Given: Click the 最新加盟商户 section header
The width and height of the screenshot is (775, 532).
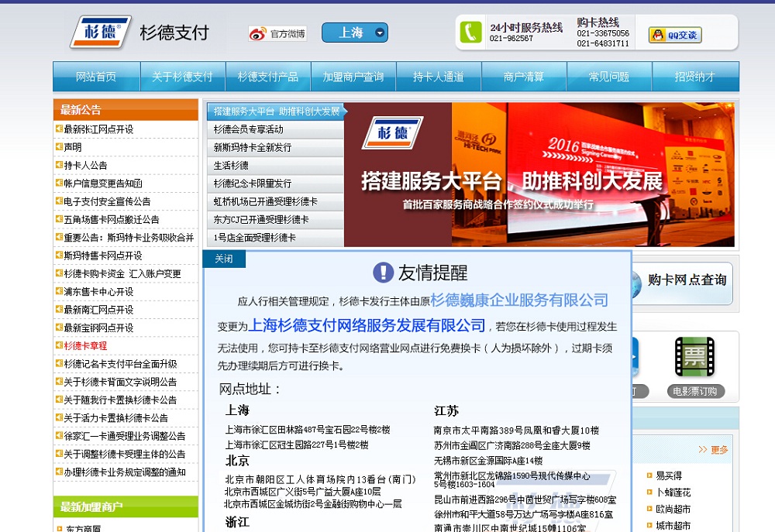Looking at the screenshot, I should point(126,506).
